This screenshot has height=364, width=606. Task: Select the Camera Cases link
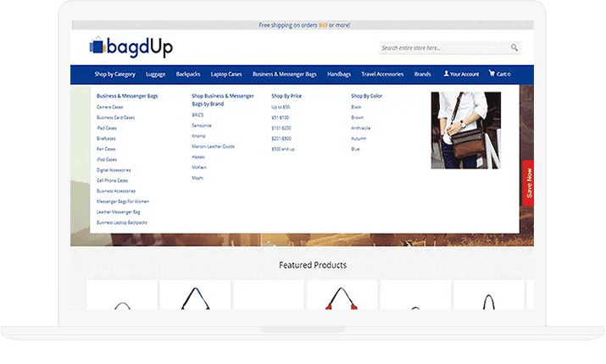110,108
